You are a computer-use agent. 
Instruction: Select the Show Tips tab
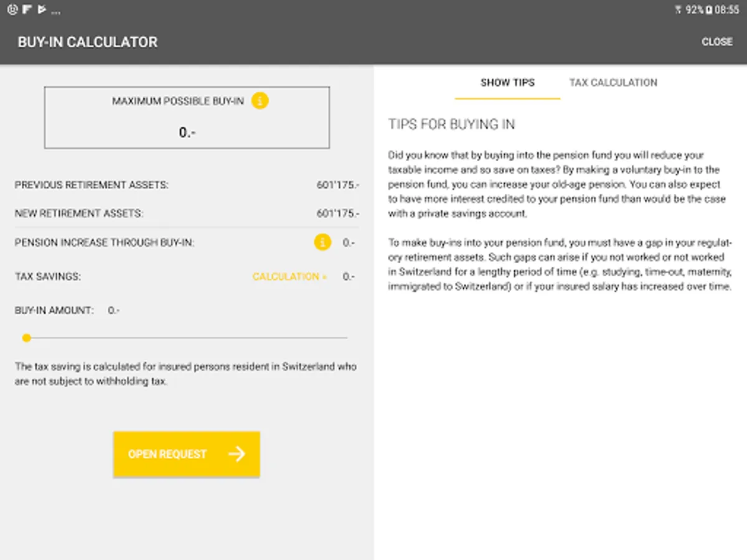[507, 82]
